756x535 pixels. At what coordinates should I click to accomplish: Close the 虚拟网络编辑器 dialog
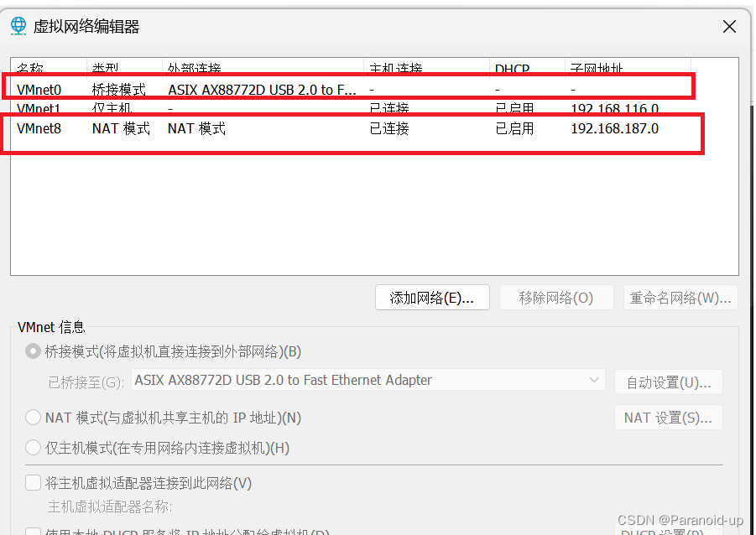coord(729,27)
